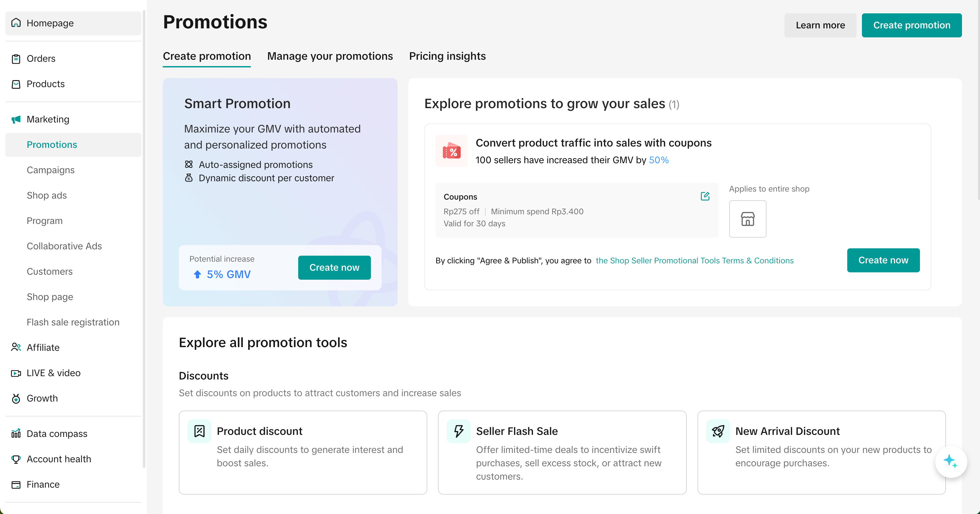Open the Promotional Tools Terms & Conditions link
The image size is (980, 514).
[694, 260]
